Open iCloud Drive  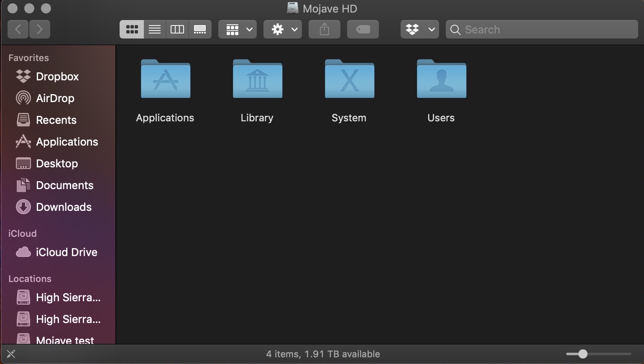point(66,252)
